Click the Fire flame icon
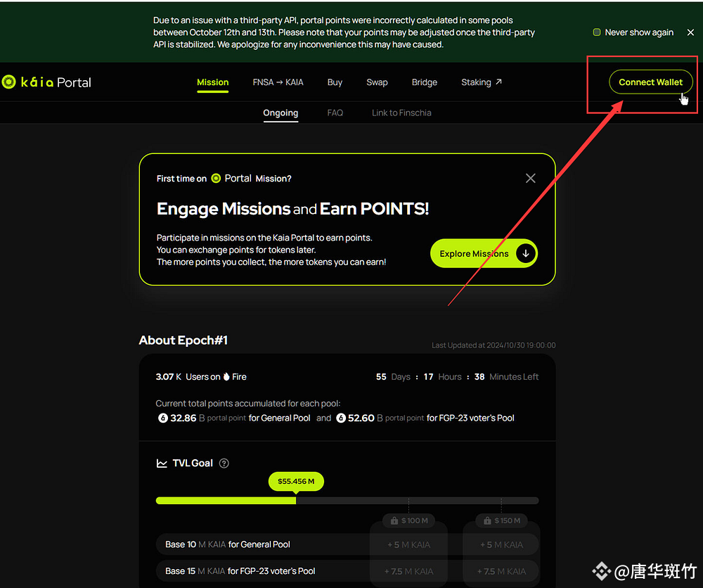The width and height of the screenshot is (703, 588). point(226,377)
